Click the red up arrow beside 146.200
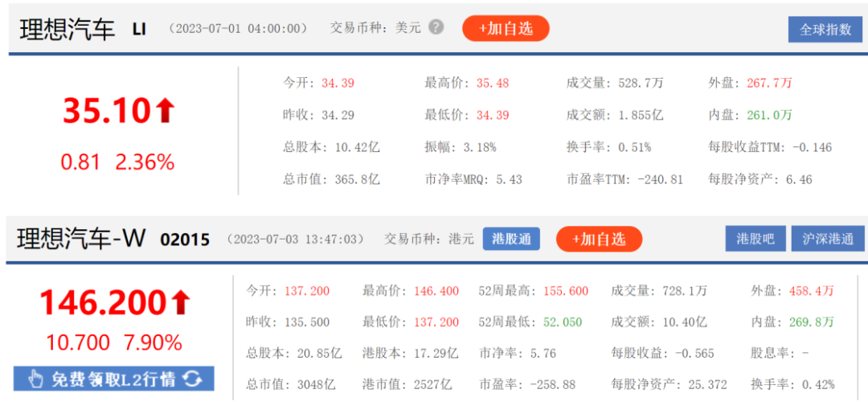The width and height of the screenshot is (868, 410). (x=181, y=302)
